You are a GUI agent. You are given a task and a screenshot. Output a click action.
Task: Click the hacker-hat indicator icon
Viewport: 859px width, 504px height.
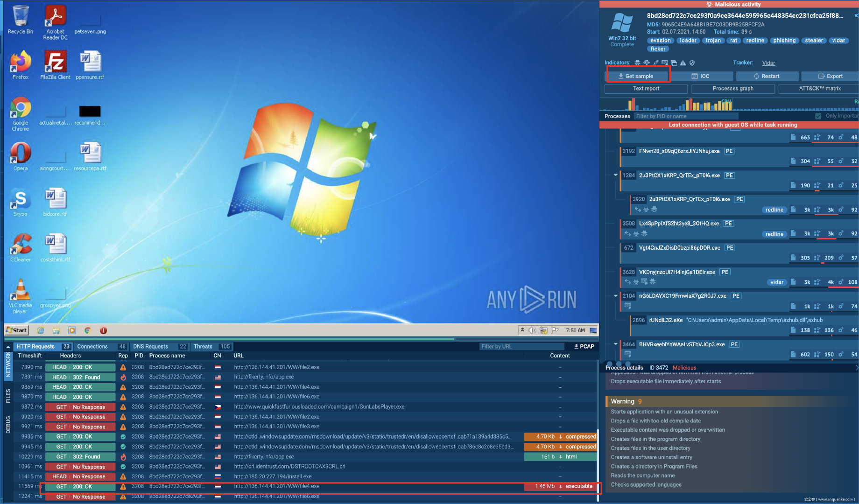click(x=637, y=63)
